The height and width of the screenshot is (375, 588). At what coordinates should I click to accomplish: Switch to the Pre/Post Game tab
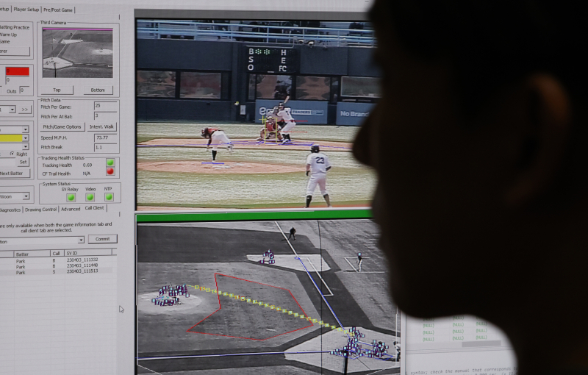58,10
